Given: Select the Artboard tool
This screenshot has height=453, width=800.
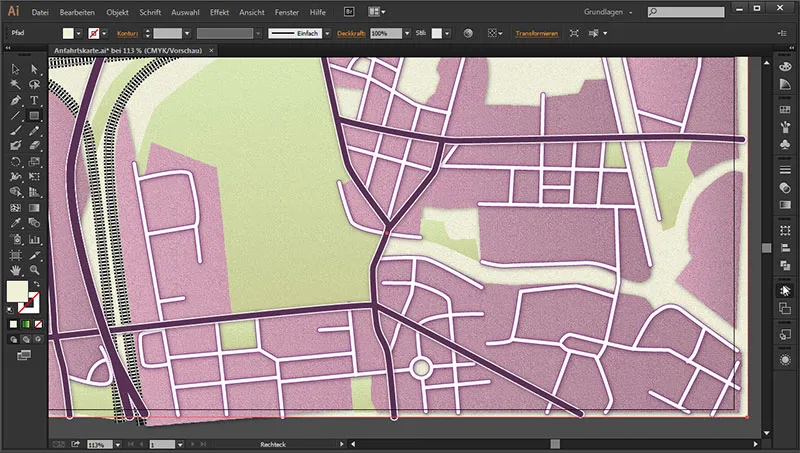Looking at the screenshot, I should (15, 254).
